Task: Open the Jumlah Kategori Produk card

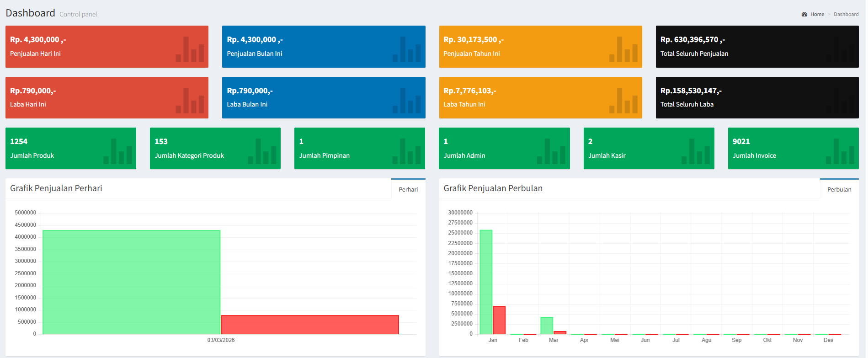Action: [215, 149]
